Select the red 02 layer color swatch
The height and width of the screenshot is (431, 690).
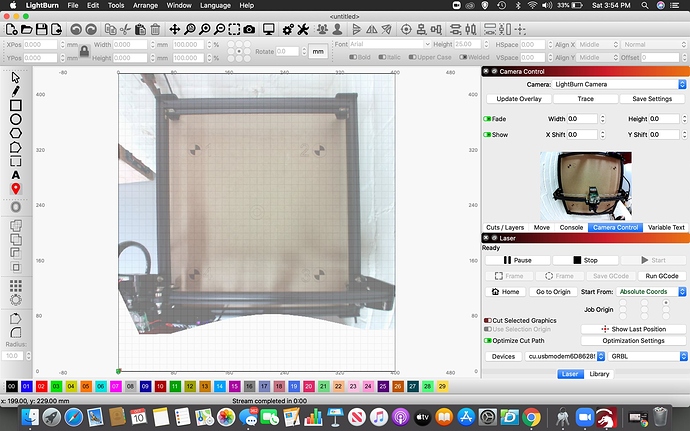click(41, 387)
